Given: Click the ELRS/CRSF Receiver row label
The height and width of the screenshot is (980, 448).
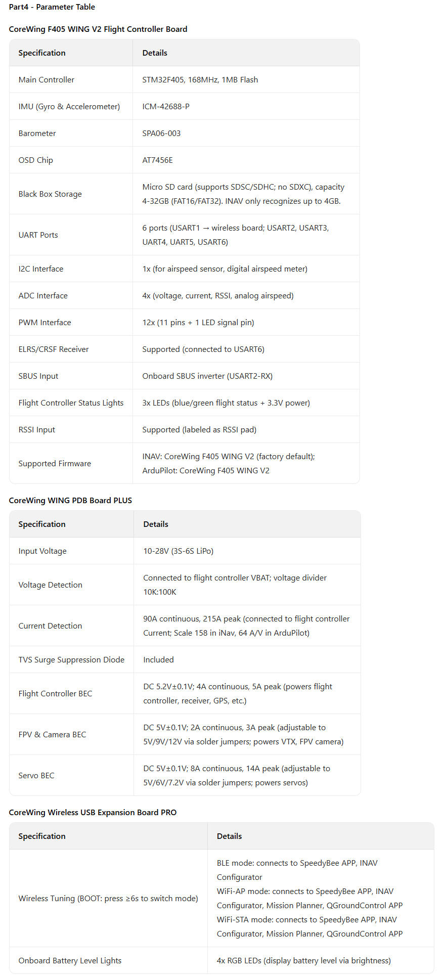Looking at the screenshot, I should coord(54,349).
